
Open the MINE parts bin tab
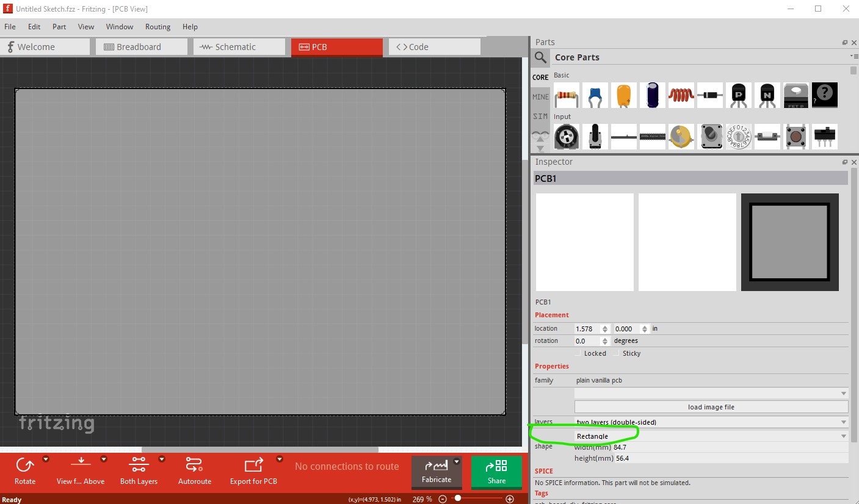coord(540,97)
